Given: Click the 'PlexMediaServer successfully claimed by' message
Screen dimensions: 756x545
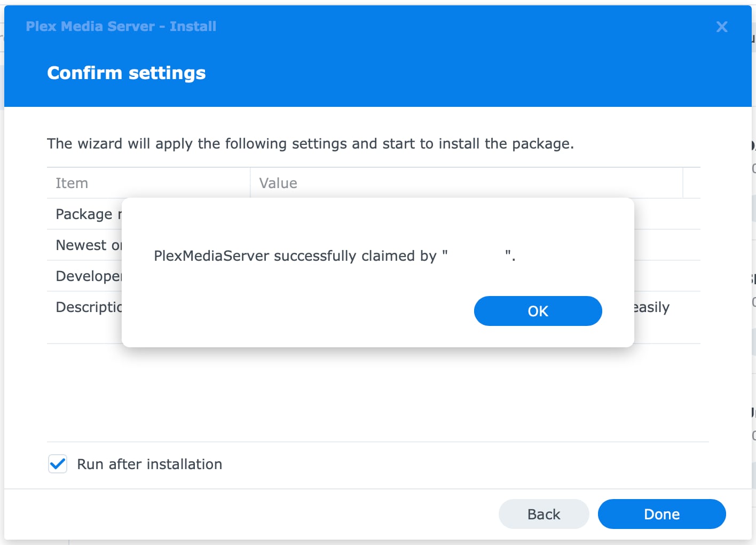Looking at the screenshot, I should click(295, 256).
